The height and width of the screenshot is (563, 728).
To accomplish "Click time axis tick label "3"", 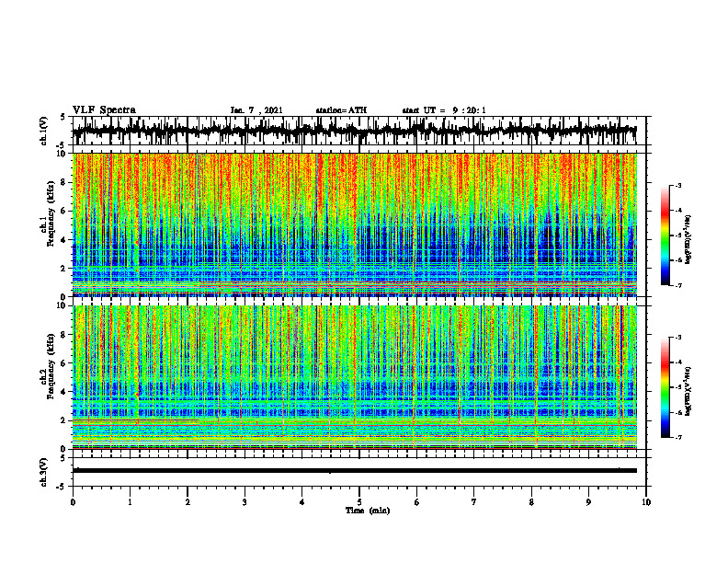I will point(245,502).
